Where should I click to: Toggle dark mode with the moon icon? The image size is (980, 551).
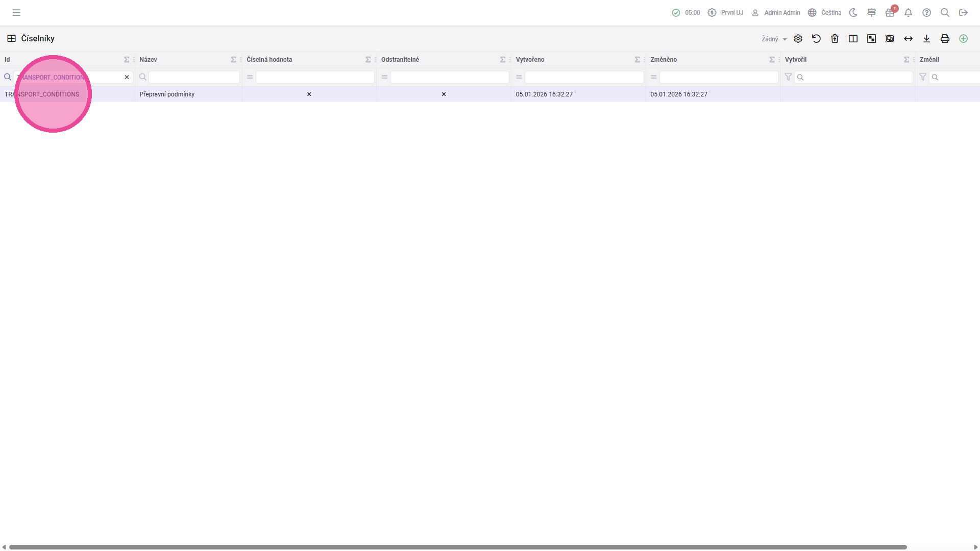coord(853,13)
